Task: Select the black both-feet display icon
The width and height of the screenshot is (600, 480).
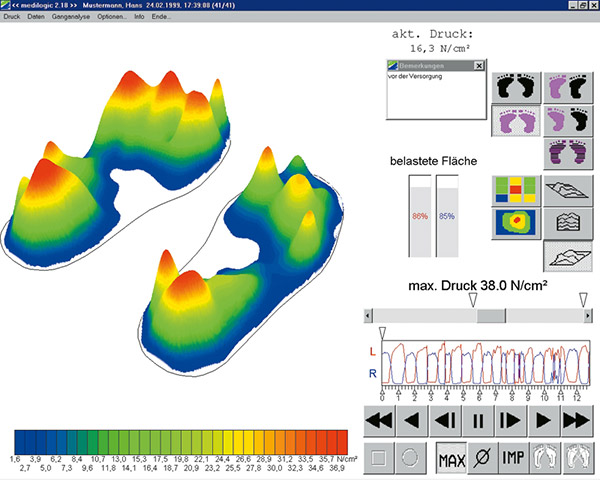Action: click(516, 85)
